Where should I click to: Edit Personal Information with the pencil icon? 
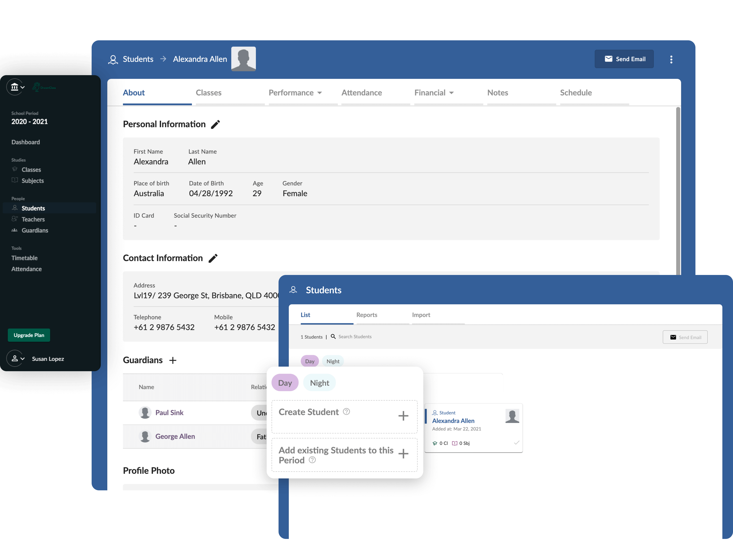215,124
